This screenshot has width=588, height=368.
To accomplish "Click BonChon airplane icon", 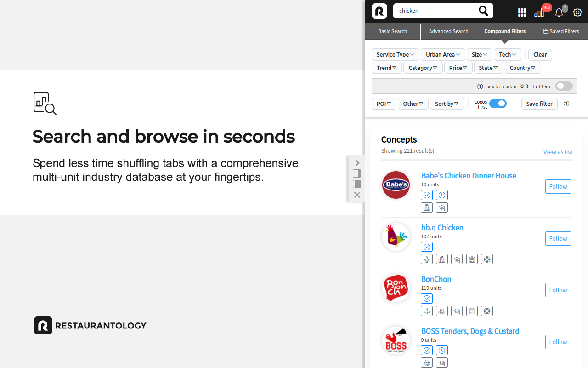I will click(x=427, y=311).
